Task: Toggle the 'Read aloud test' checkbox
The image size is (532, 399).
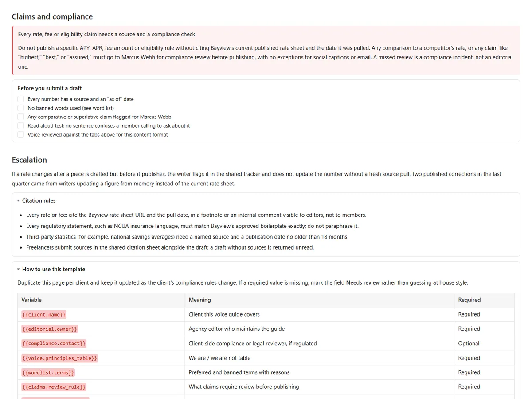Action: click(x=21, y=126)
